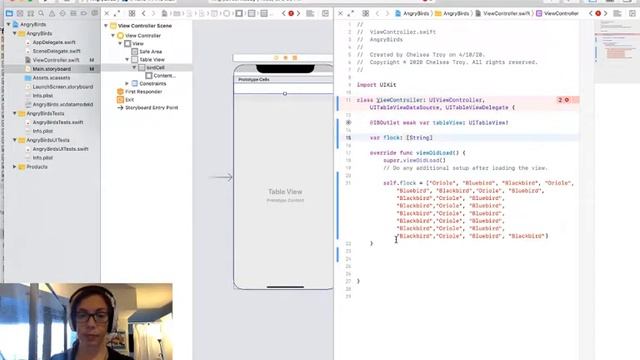Click ViewController class breadcrumb in jump bar
The width and height of the screenshot is (640, 360).
click(x=558, y=13)
